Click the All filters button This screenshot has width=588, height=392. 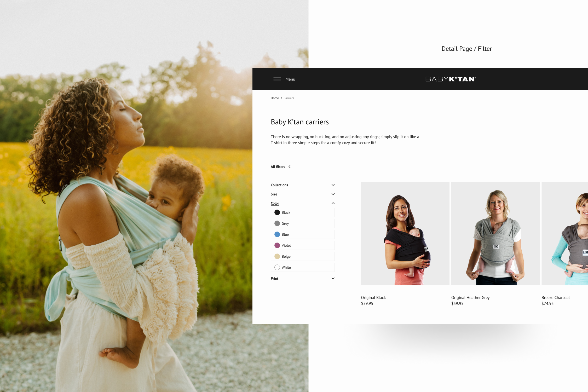[280, 167]
